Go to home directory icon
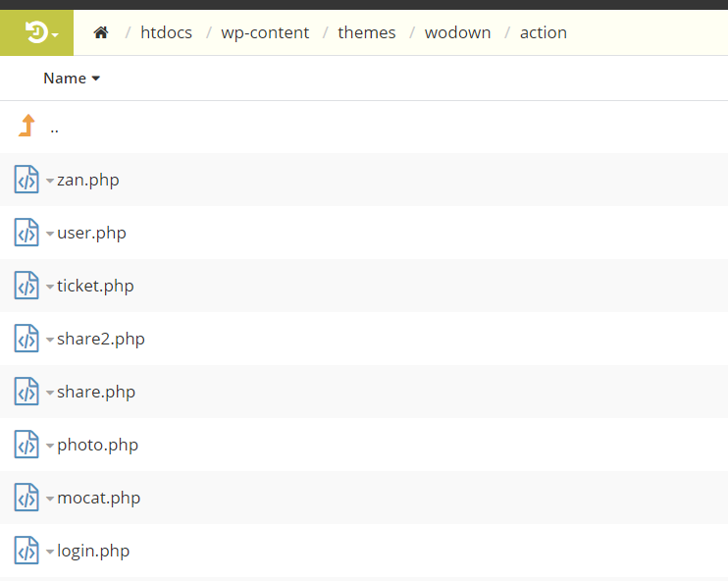Viewport: 728px width, 581px height. (100, 32)
